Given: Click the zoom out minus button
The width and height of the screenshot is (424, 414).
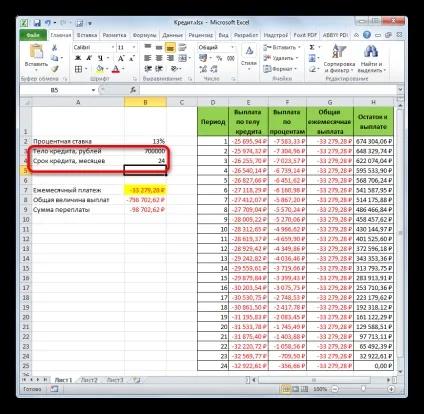Looking at the screenshot, I should point(335,389).
